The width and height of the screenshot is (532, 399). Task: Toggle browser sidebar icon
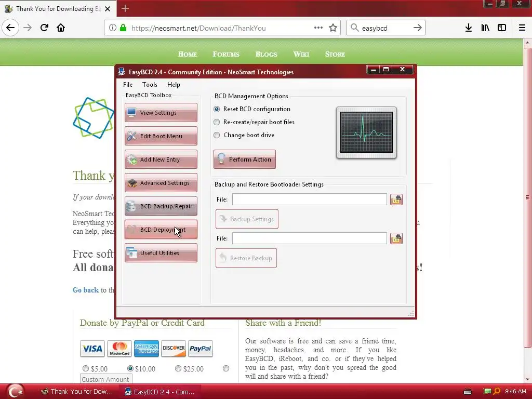502,28
